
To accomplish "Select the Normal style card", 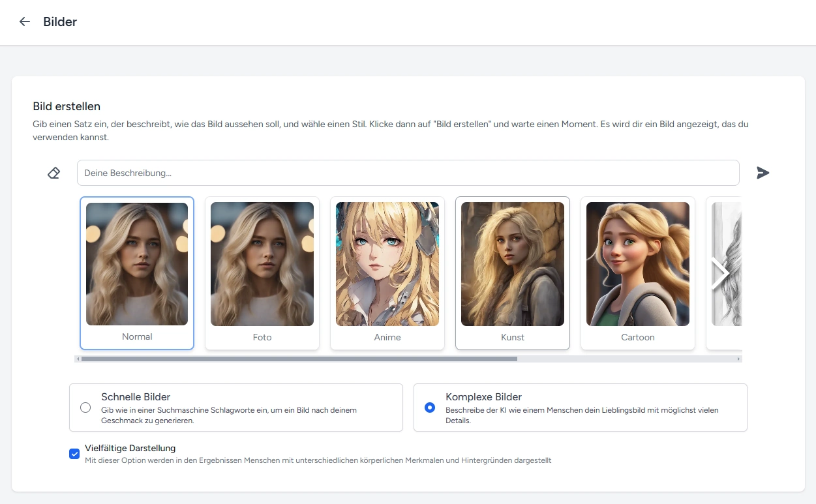I will pos(137,273).
